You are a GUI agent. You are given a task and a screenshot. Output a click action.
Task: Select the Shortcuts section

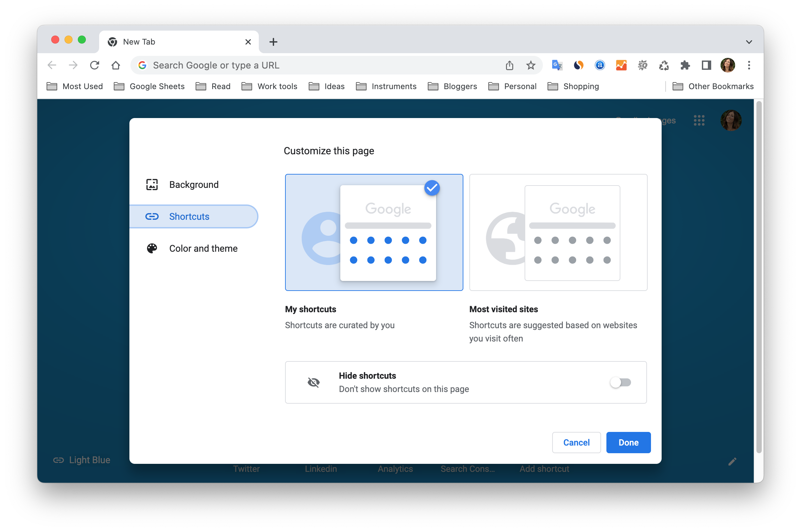(194, 216)
